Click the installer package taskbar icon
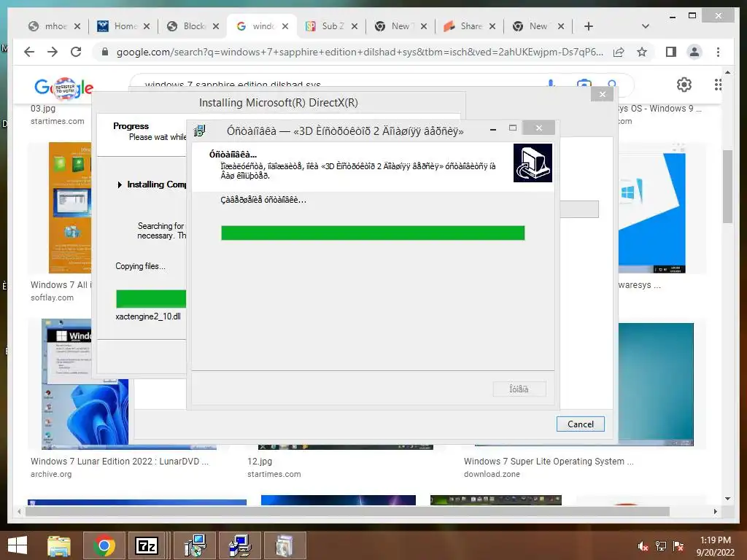Viewport: 747px width, 560px height. pos(284,545)
